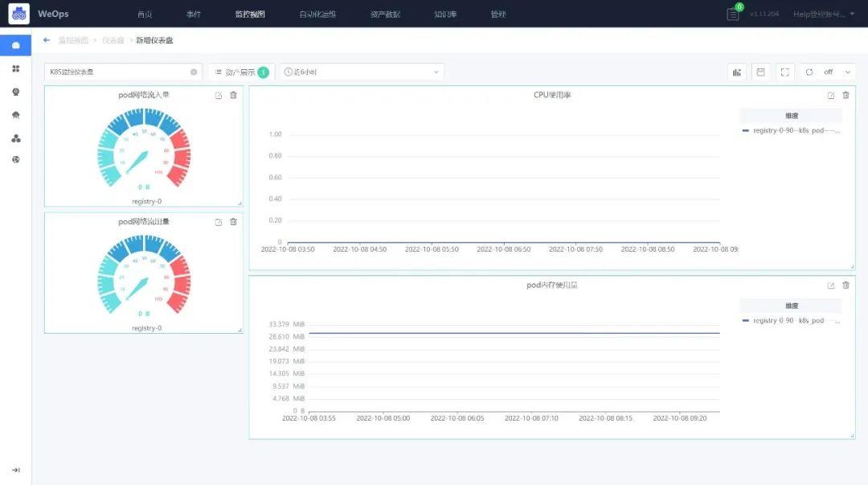Click the CPU使用率 panel title

pos(552,96)
